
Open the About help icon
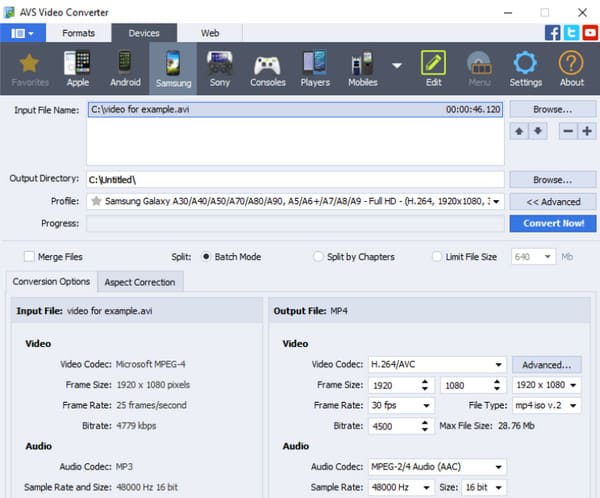coord(571,68)
